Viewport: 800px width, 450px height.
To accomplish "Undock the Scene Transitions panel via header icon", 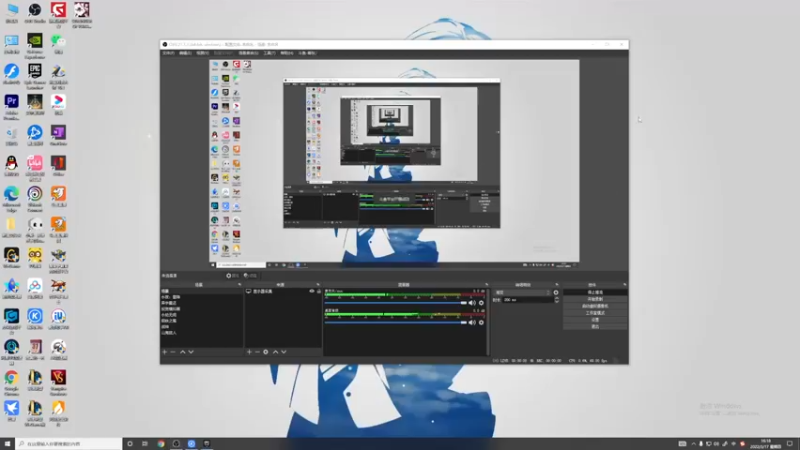I will point(557,285).
